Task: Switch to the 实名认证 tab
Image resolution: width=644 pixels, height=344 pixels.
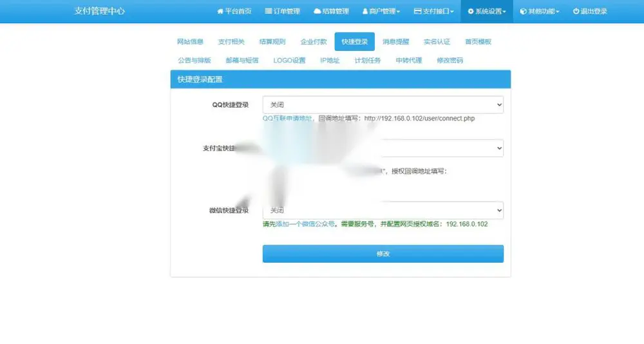Action: click(437, 41)
